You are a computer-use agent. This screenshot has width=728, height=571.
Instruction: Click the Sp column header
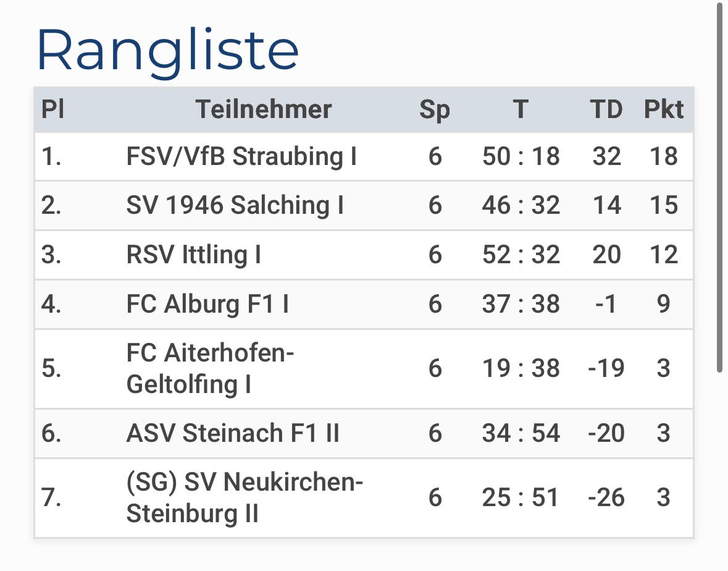point(435,109)
